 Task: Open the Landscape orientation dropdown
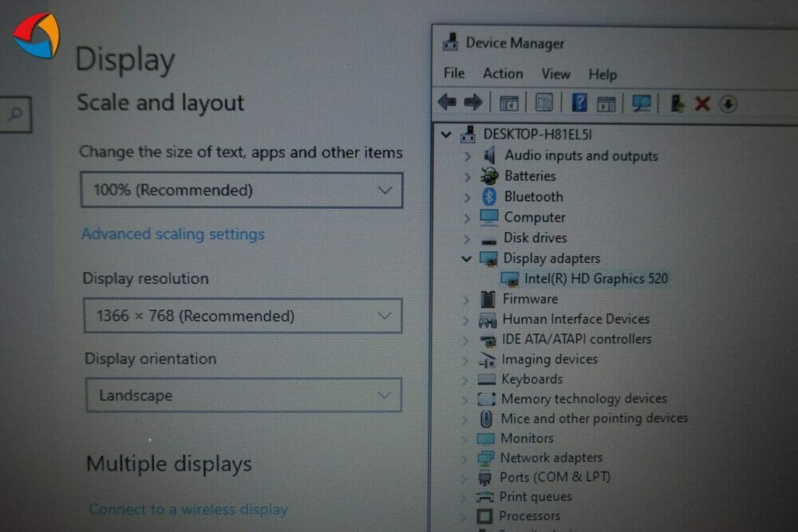tap(243, 395)
